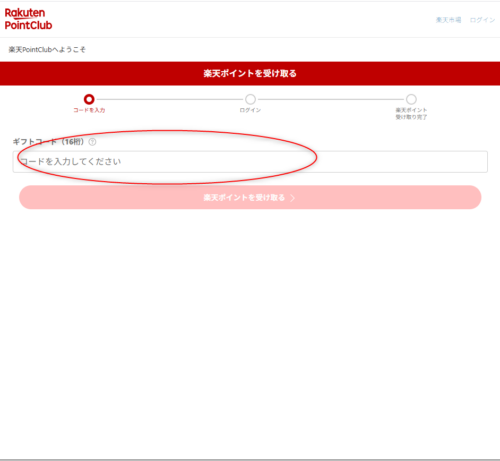500x461 pixels.
Task: Click progress line between steps two and three
Action: 331,99
